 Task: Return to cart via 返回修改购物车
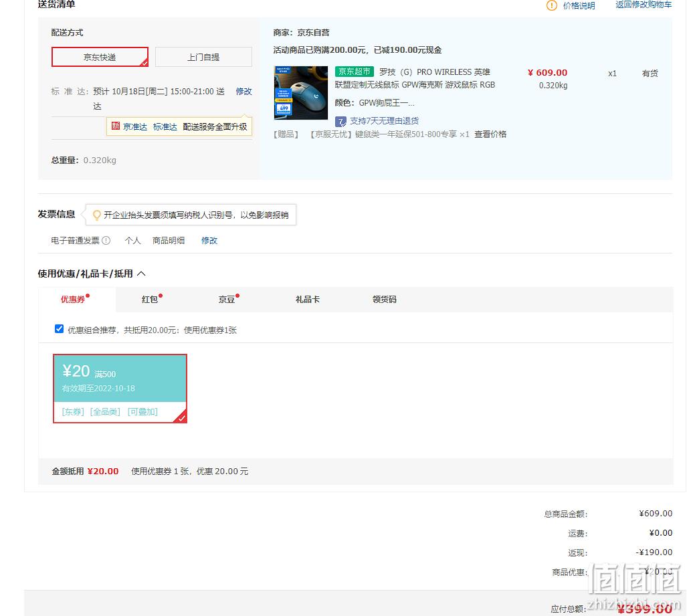click(644, 5)
